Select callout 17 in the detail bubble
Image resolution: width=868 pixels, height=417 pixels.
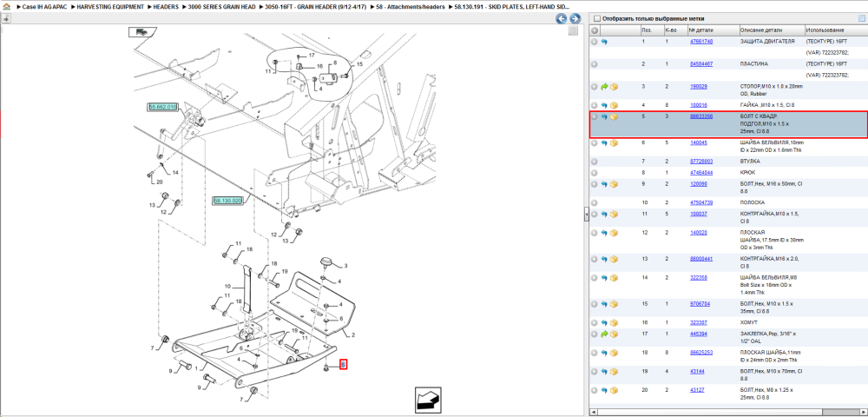click(311, 56)
